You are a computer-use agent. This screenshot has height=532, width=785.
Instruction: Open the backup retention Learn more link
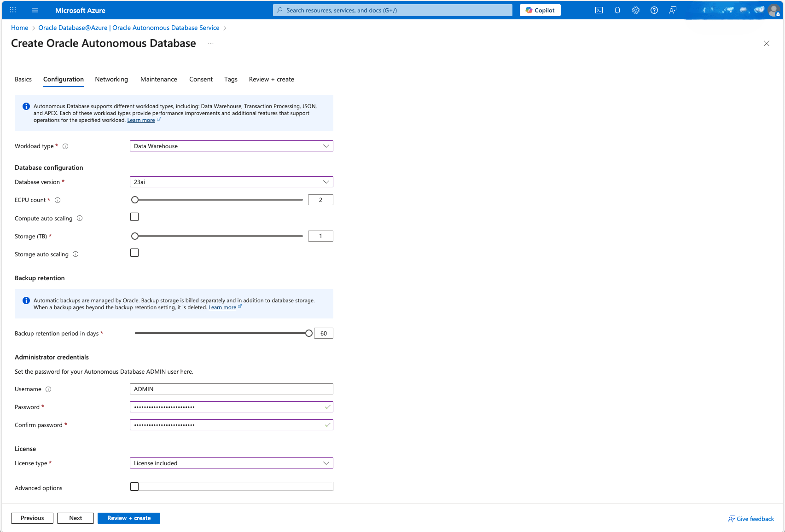pos(222,307)
